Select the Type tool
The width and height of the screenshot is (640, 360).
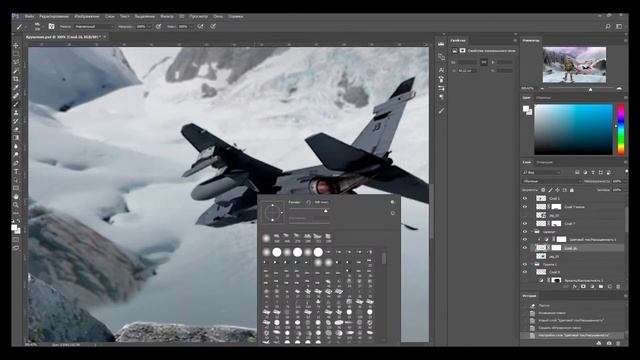16,171
